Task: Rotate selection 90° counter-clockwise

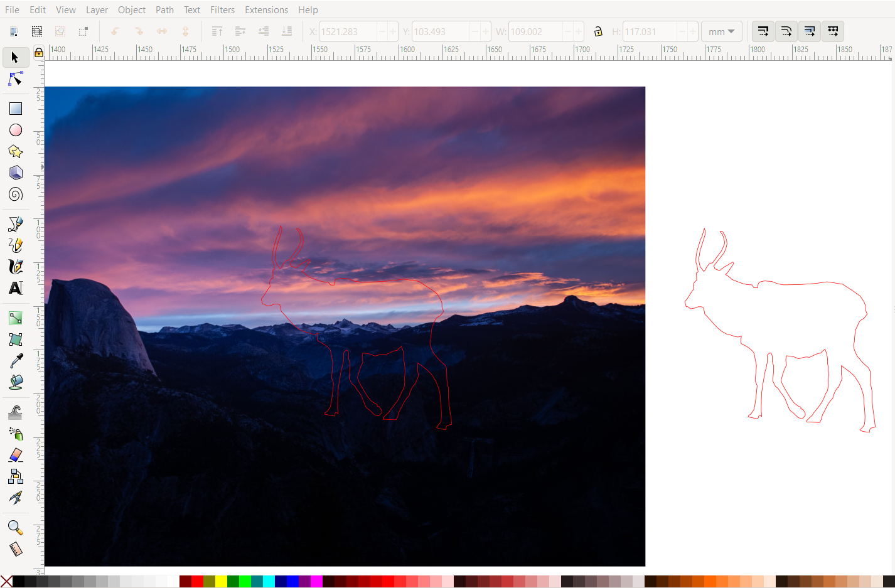Action: click(115, 31)
